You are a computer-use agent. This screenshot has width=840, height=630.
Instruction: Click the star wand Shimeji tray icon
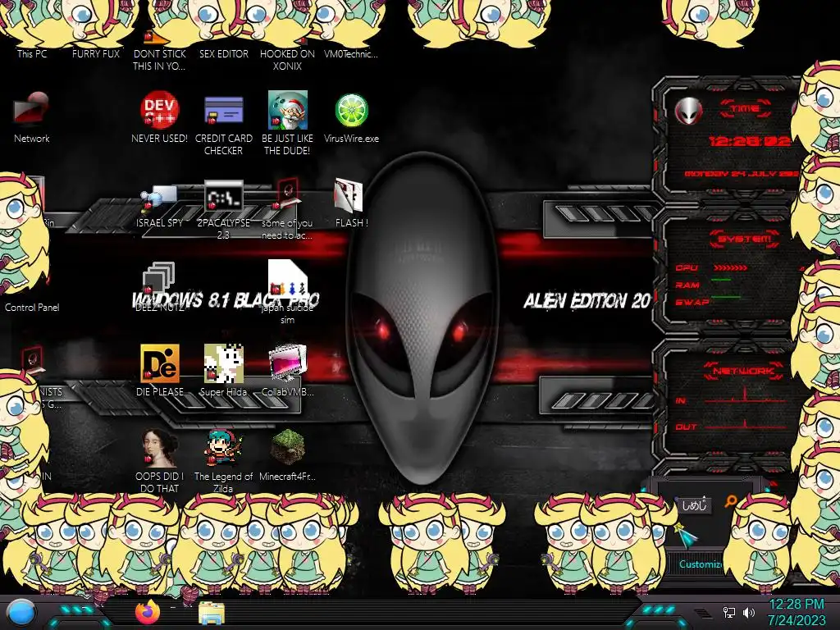point(686,535)
